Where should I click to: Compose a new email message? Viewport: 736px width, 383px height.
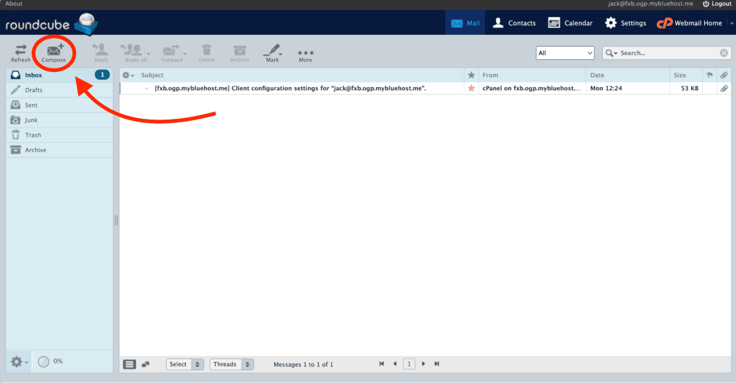54,53
